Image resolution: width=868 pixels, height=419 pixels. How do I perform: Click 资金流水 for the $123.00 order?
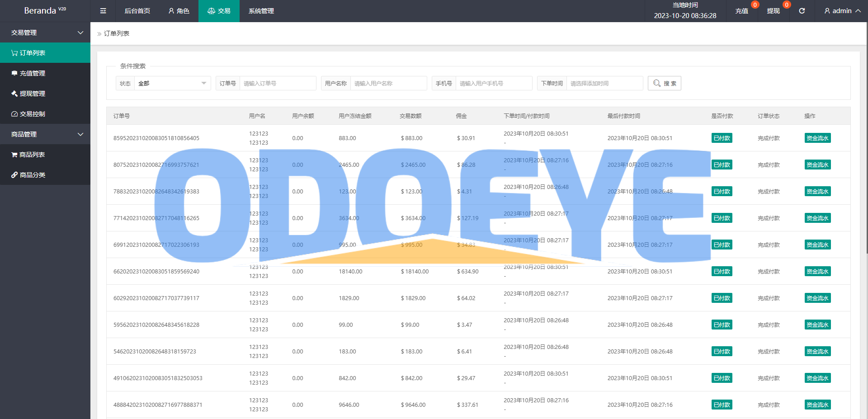point(817,192)
